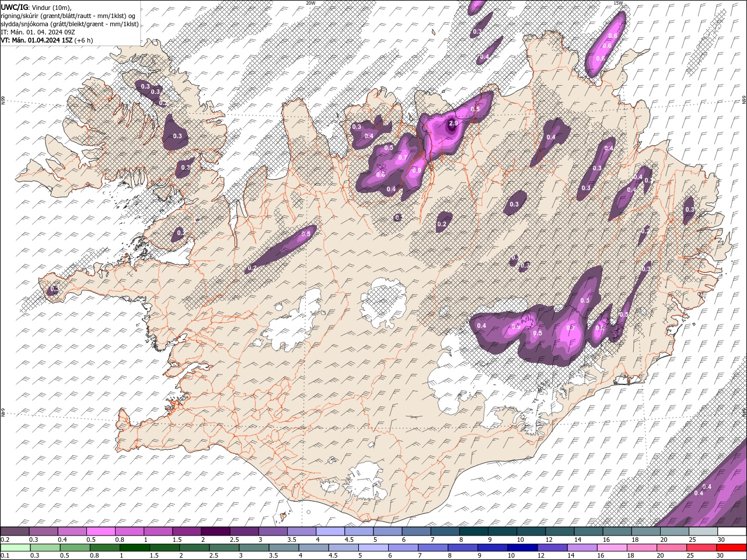The width and height of the screenshot is (747, 560).
Task: Click the 'VT: Mán. 01.04.2024 15Z' valid time
Action: pyautogui.click(x=36, y=40)
